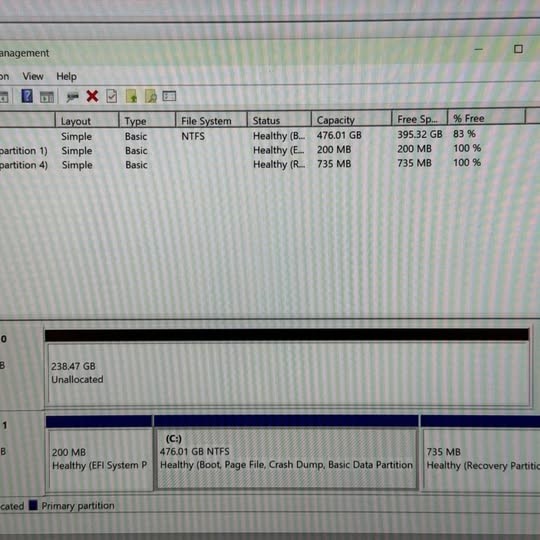This screenshot has width=540, height=540.
Task: Open the Help menu
Action: coord(66,76)
